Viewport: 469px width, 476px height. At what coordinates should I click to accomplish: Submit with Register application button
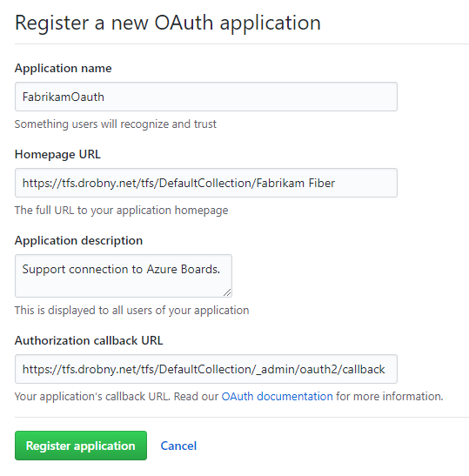[x=81, y=446]
